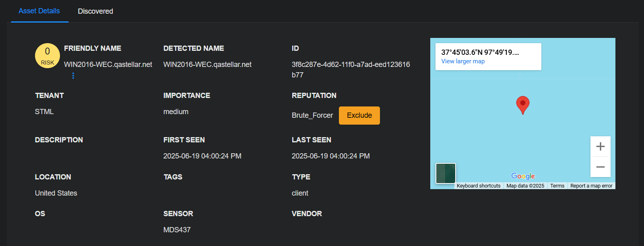Click the Brute_Forcer reputation value
Screen dimensions: 644x246
[x=312, y=115]
